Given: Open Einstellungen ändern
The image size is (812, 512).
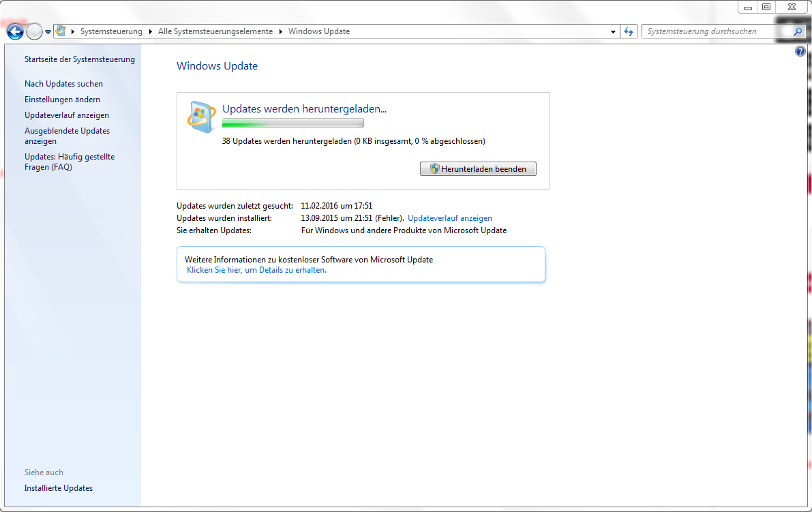Looking at the screenshot, I should pos(62,100).
